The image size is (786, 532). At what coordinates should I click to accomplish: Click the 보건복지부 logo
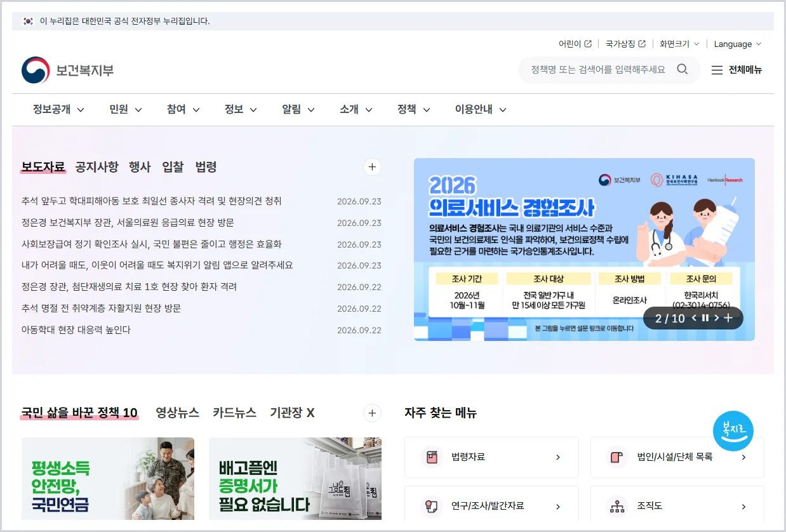coord(68,70)
